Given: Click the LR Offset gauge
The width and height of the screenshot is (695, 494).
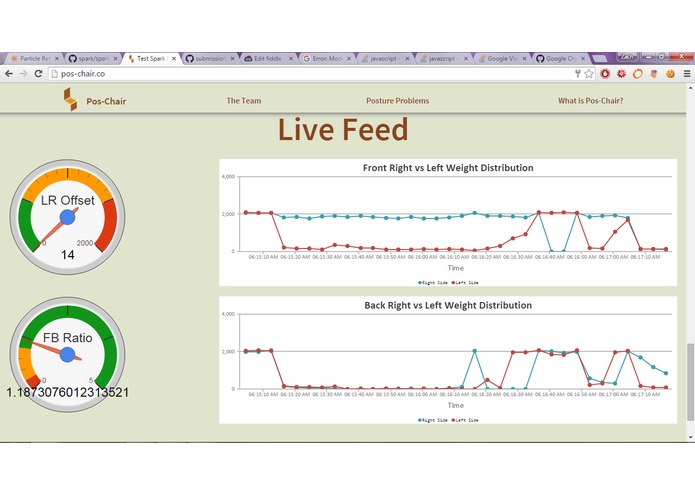Looking at the screenshot, I should pyautogui.click(x=67, y=217).
